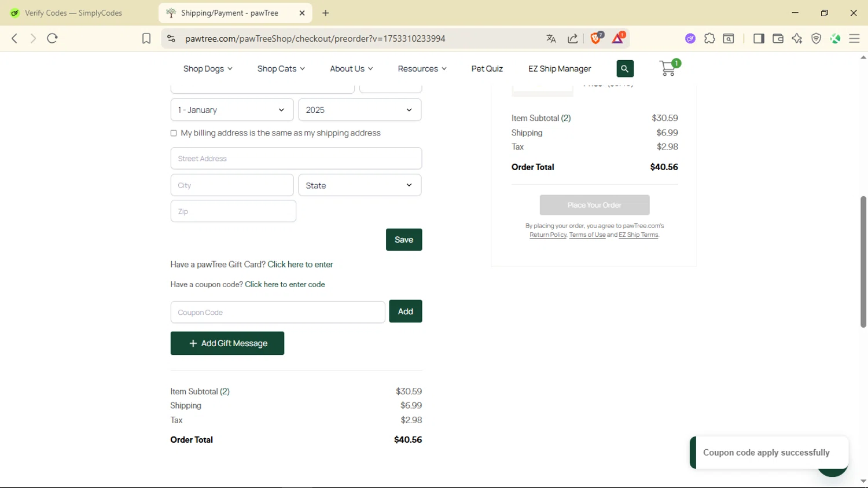Check billing address same as shipping box
The image size is (868, 488).
tap(174, 133)
